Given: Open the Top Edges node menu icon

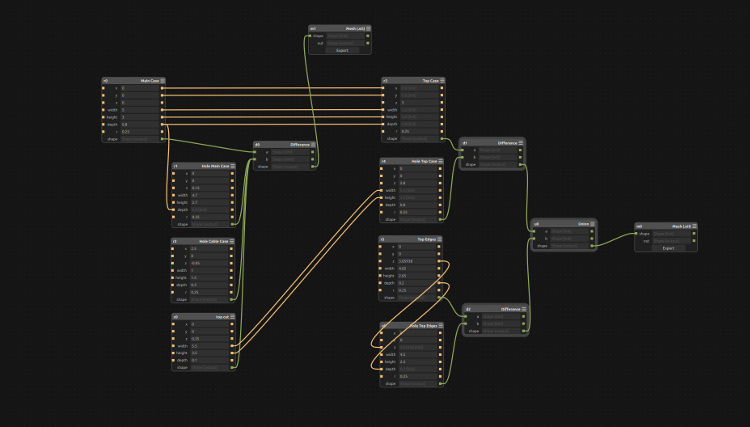Looking at the screenshot, I should click(x=440, y=239).
